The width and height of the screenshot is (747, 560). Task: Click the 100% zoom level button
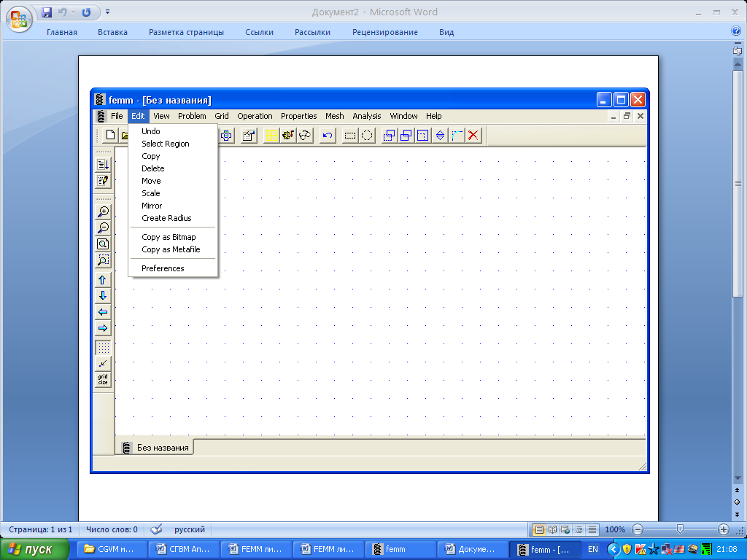pyautogui.click(x=615, y=529)
